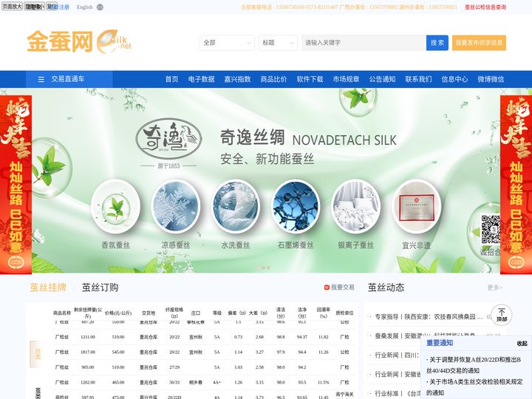Screen dimensions: 532x399
Task: Click the QR code in the banner
Action: [x=491, y=229]
